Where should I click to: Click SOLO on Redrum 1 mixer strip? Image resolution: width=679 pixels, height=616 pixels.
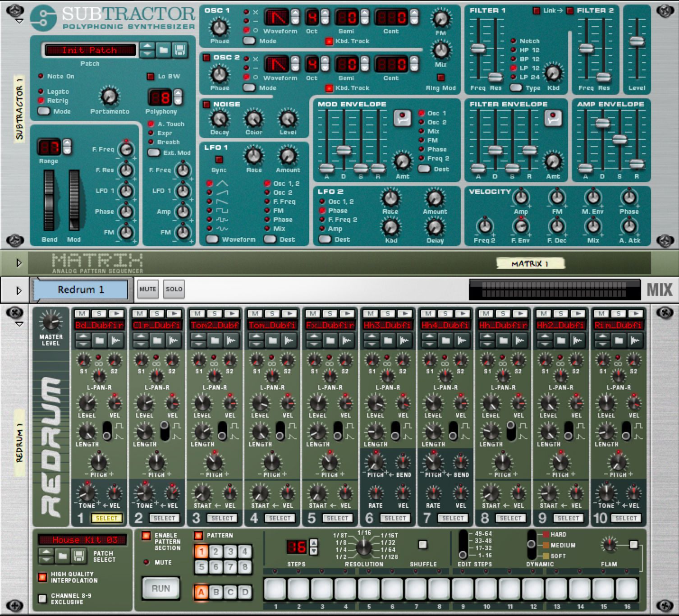click(174, 289)
